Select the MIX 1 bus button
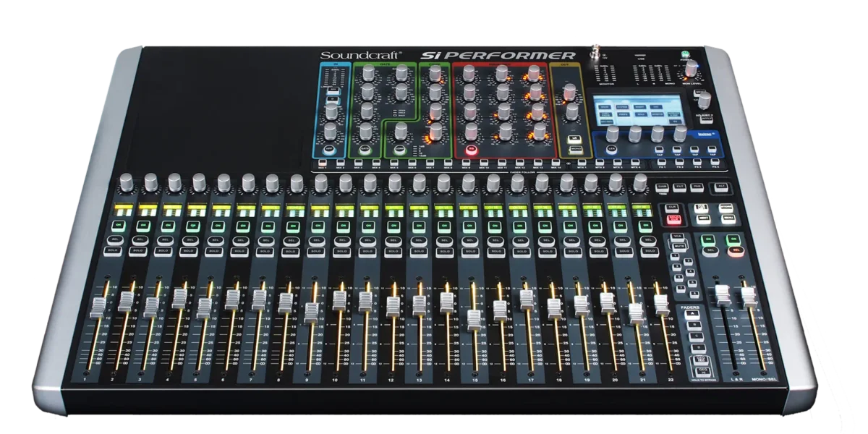868x434 pixels. click(322, 163)
